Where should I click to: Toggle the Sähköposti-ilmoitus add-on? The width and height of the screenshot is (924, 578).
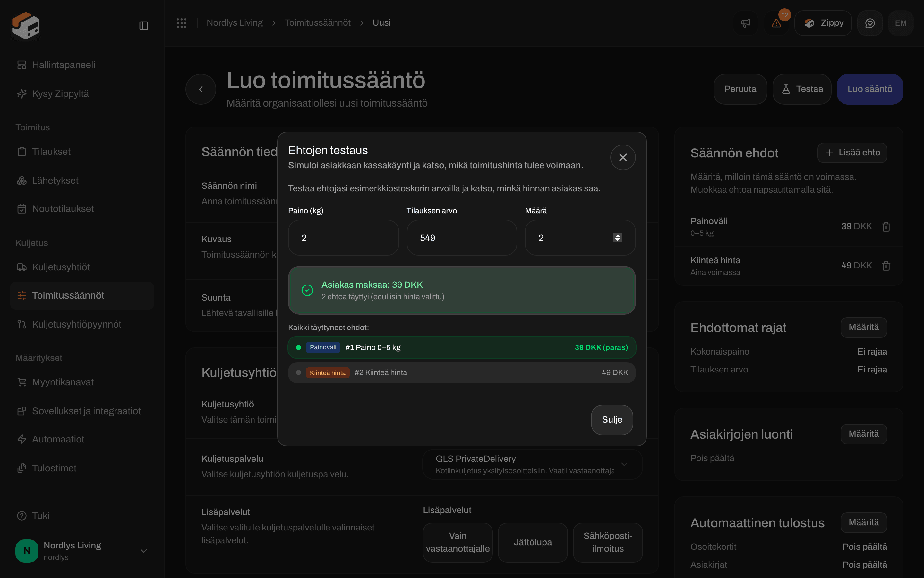coord(608,542)
